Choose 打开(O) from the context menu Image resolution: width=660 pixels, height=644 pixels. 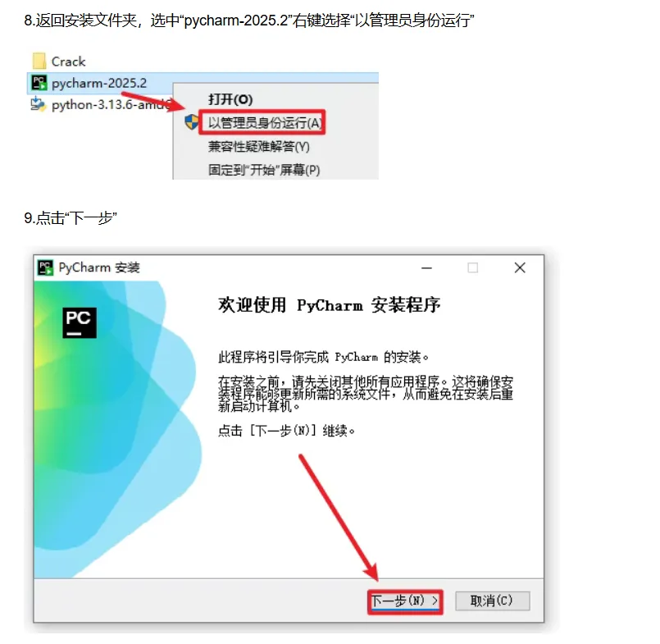(230, 99)
